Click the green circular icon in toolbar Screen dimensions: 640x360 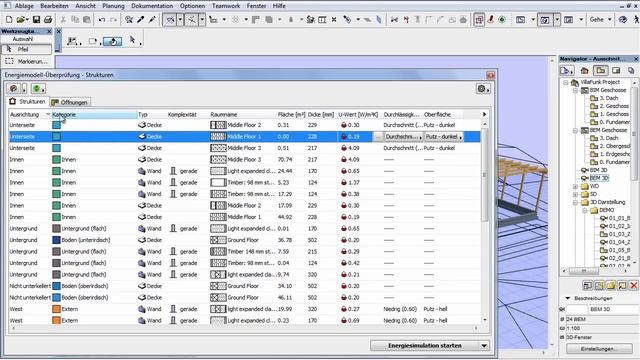(x=502, y=19)
